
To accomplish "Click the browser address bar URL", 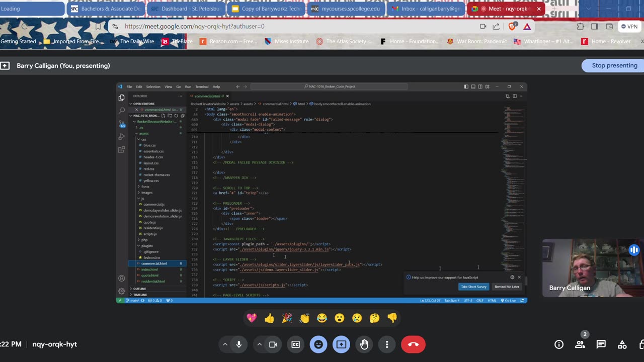I will tap(195, 26).
